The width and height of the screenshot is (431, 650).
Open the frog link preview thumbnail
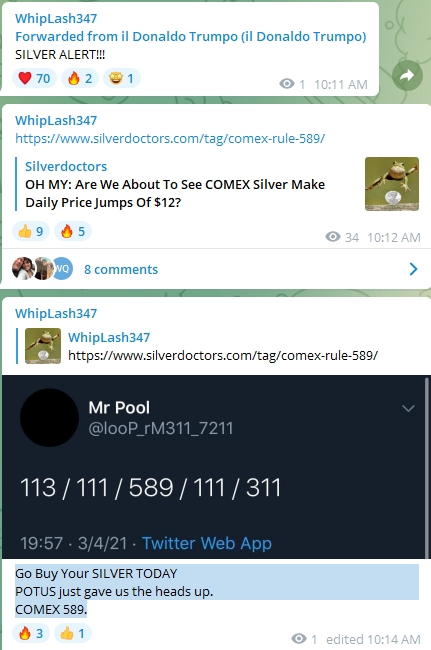click(x=392, y=184)
